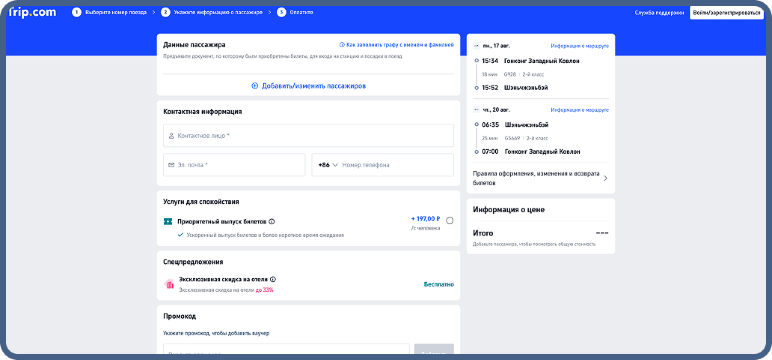Open the +86 country code dropdown

(328, 165)
